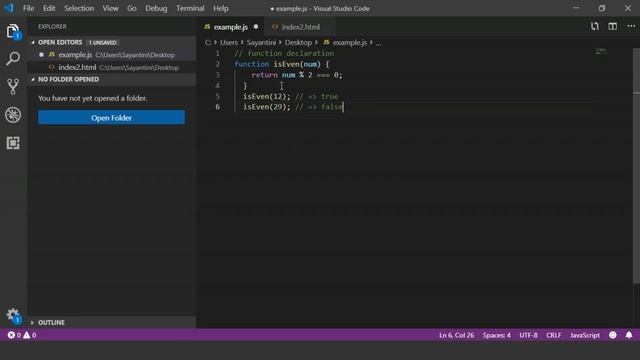Click JavaScript language mode selector

tap(584, 335)
